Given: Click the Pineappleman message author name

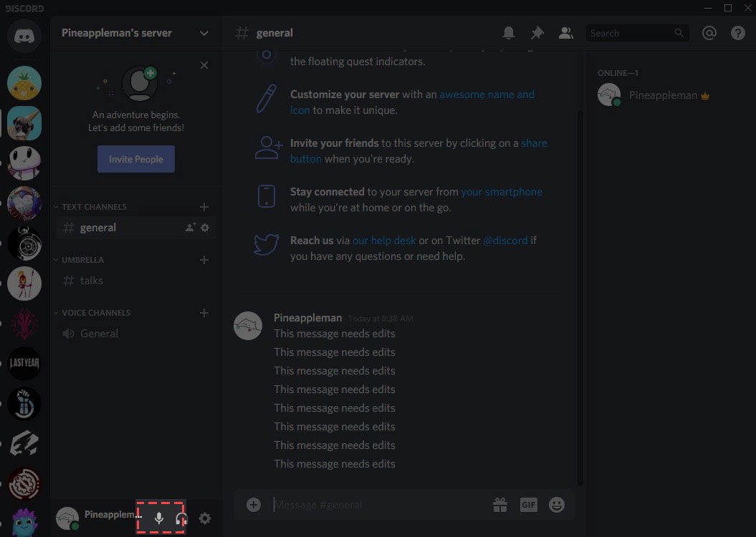Looking at the screenshot, I should (x=307, y=318).
